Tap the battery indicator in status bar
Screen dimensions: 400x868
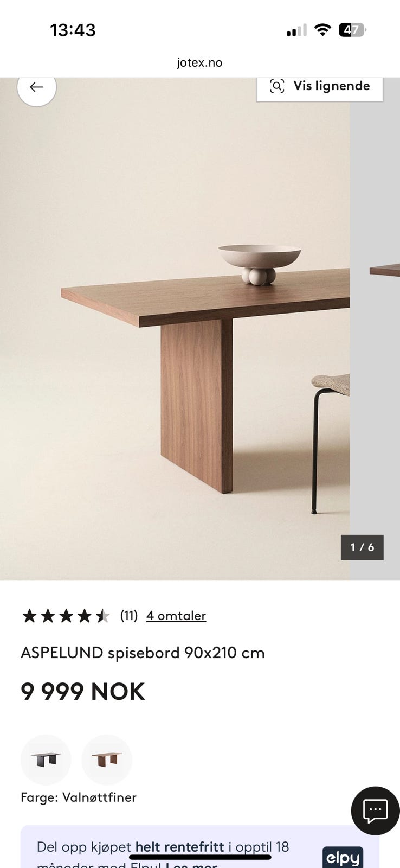coord(352,30)
